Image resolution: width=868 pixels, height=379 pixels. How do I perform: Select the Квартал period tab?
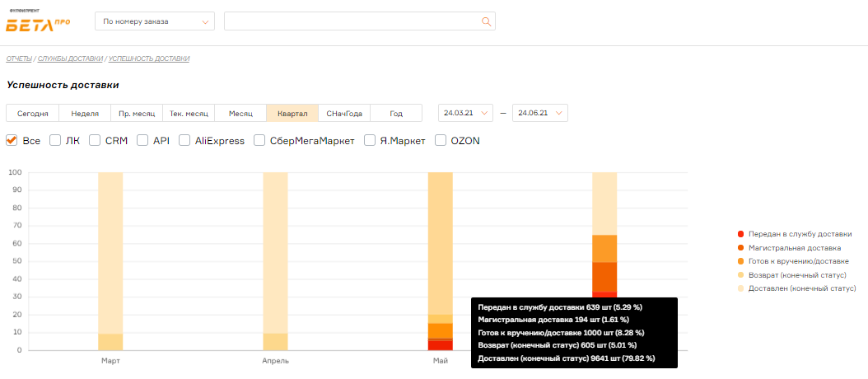point(292,113)
